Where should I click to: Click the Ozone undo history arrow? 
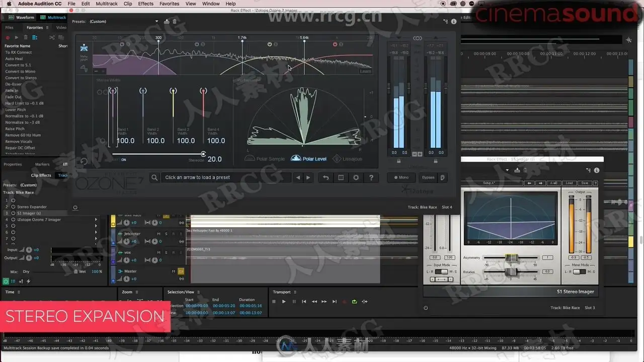click(326, 177)
